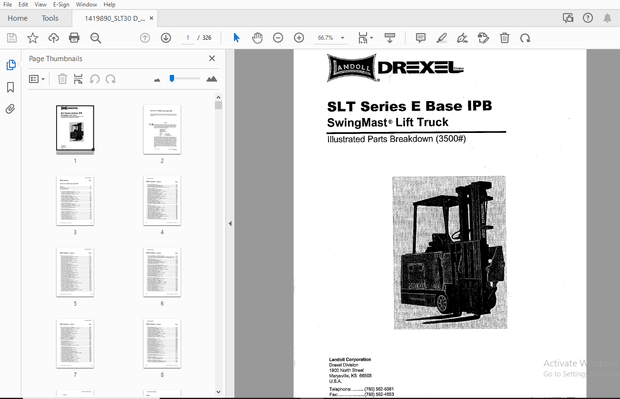620x399 pixels.
Task: Print the document with printer icon
Action: click(x=74, y=38)
